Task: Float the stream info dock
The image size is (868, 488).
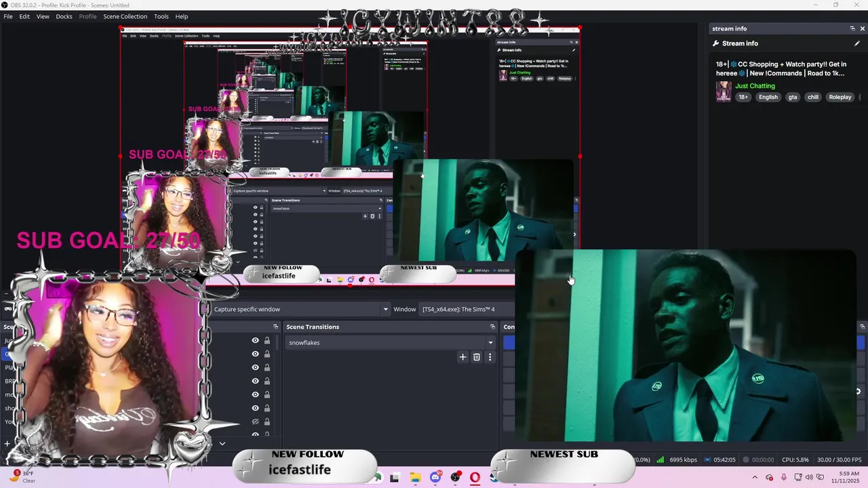Action: click(x=852, y=28)
